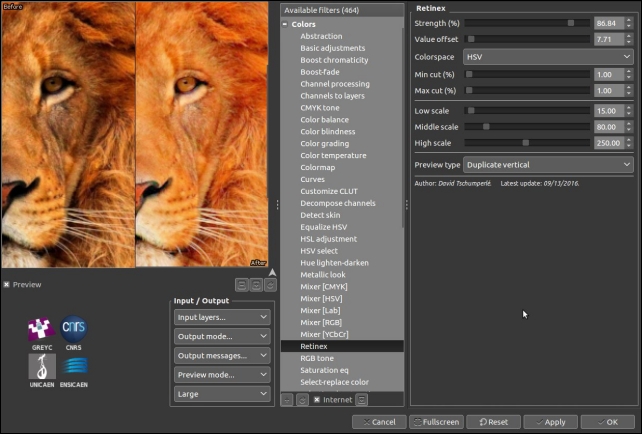The width and height of the screenshot is (642, 434).
Task: Increase the Middle scale with the up arrow
Action: [629, 124]
